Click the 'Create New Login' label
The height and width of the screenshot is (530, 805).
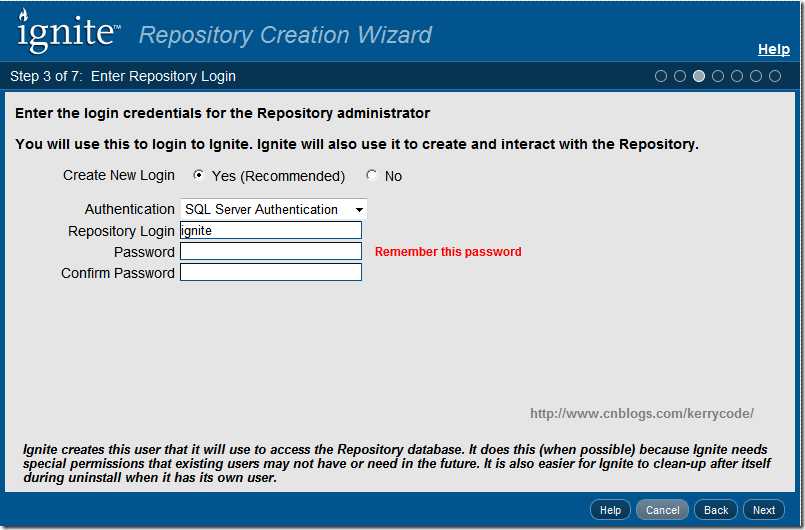(119, 175)
